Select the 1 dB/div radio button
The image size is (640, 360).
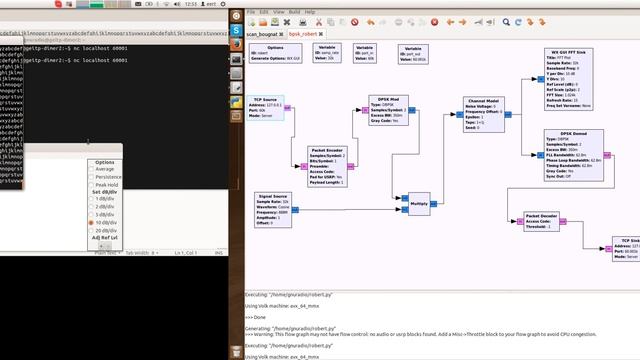(x=91, y=199)
